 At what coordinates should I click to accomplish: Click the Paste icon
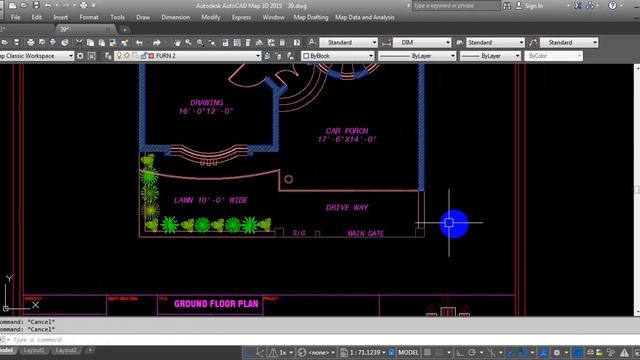[x=102, y=42]
